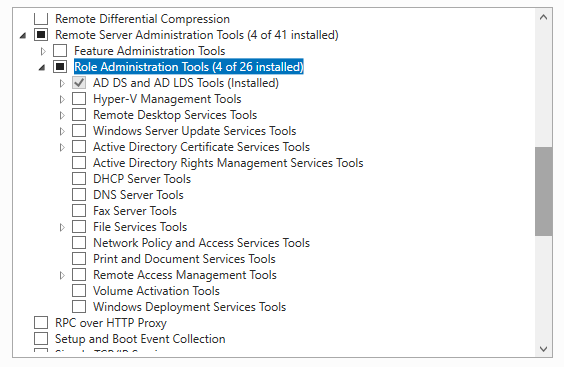Expand the Feature Administration Tools node
The image size is (564, 367).
click(x=43, y=51)
